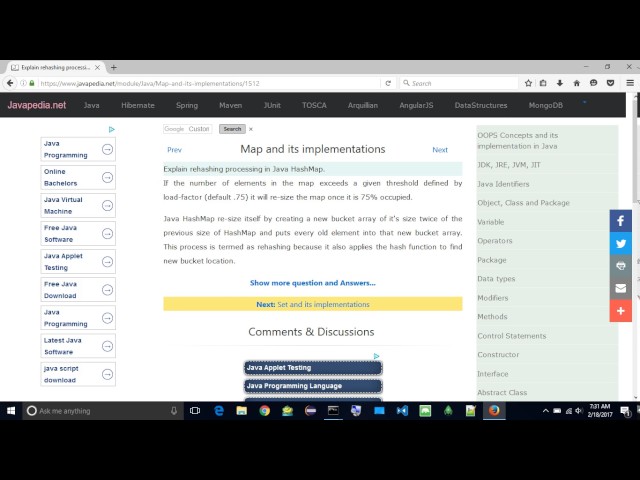Open the bookmarks list icon in toolbar

543,83
